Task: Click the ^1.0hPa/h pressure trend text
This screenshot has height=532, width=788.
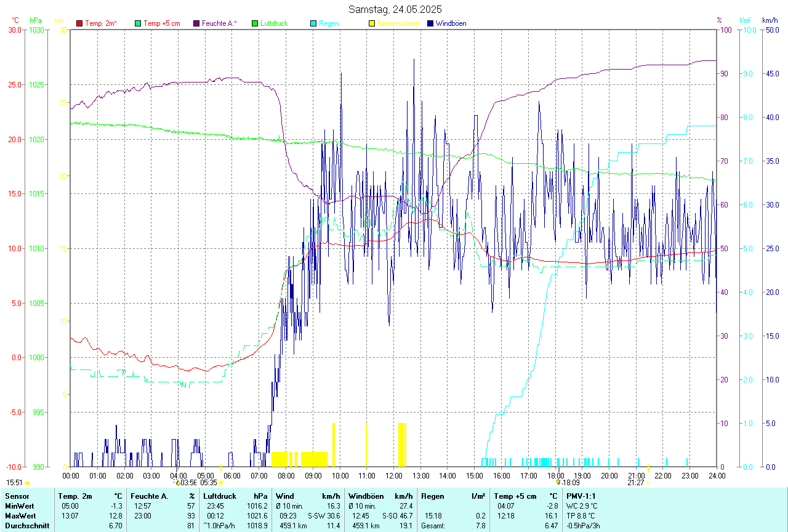Action: coord(220,526)
